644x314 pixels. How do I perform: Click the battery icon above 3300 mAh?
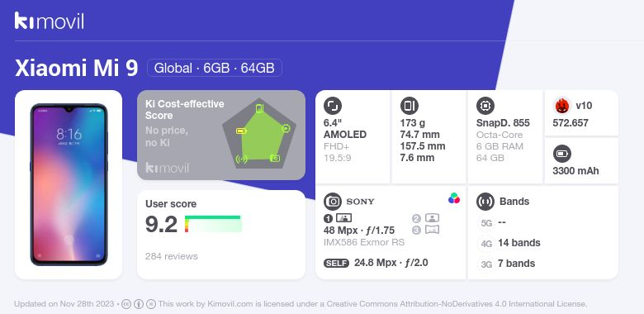click(561, 155)
